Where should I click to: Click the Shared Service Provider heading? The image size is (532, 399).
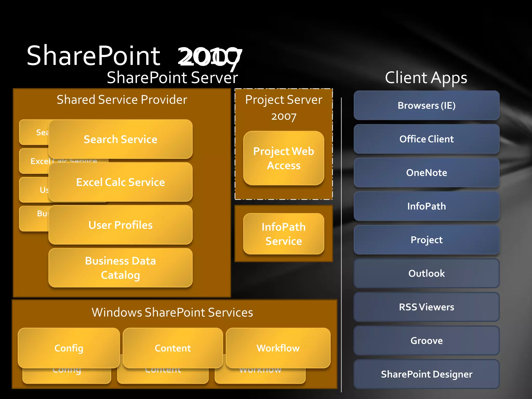[122, 99]
